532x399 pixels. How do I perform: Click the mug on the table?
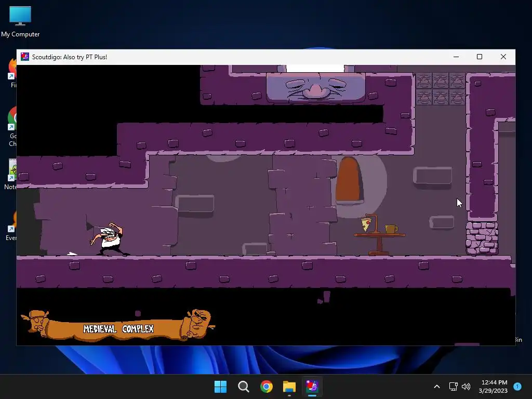click(391, 229)
